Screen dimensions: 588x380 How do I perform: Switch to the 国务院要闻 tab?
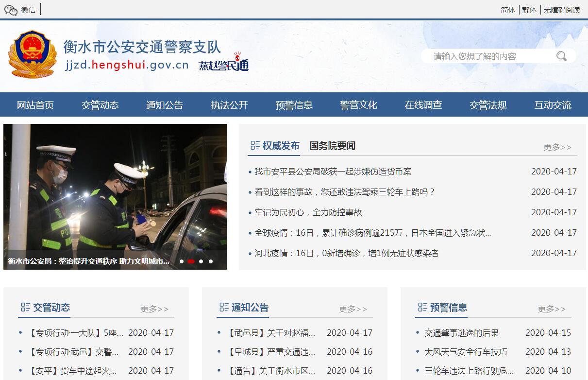point(332,146)
